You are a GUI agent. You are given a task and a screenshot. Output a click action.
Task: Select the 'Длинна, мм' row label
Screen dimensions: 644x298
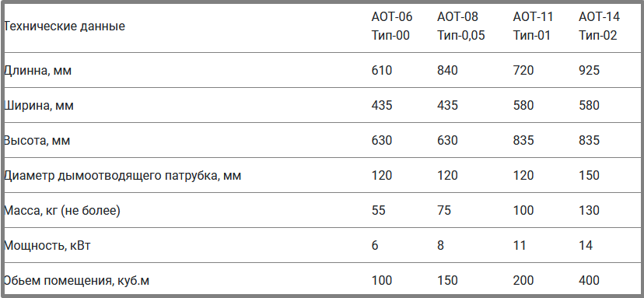[x=38, y=70]
